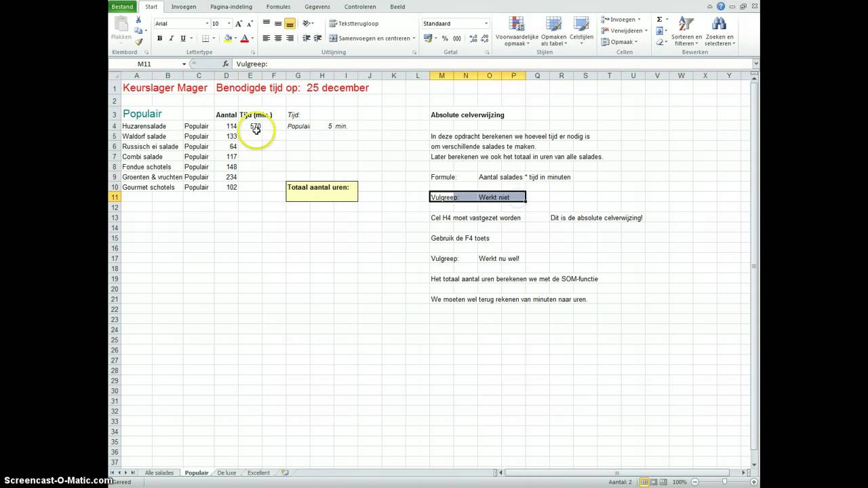This screenshot has height=488, width=868.
Task: Select the Format Painter brush icon
Action: pos(138,41)
